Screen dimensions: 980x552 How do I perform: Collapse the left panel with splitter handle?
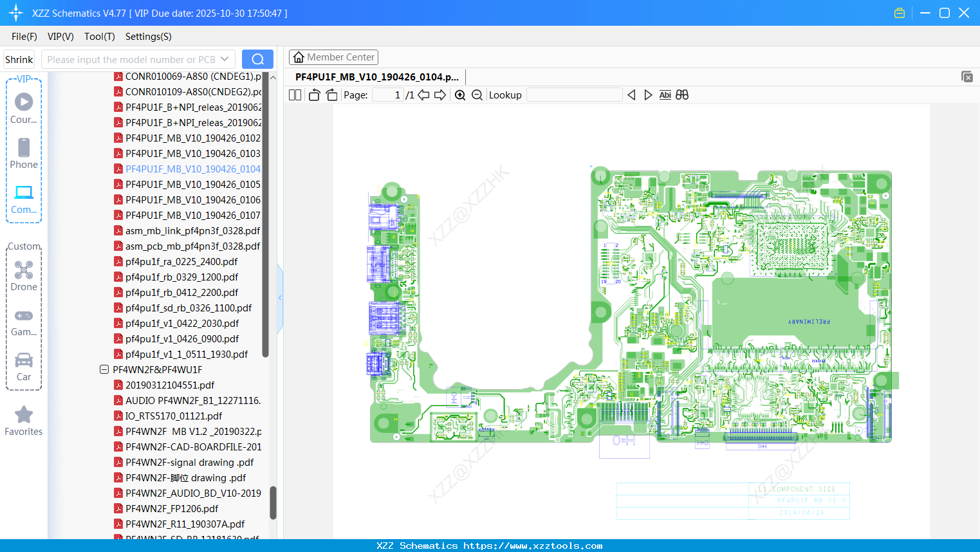[x=280, y=298]
